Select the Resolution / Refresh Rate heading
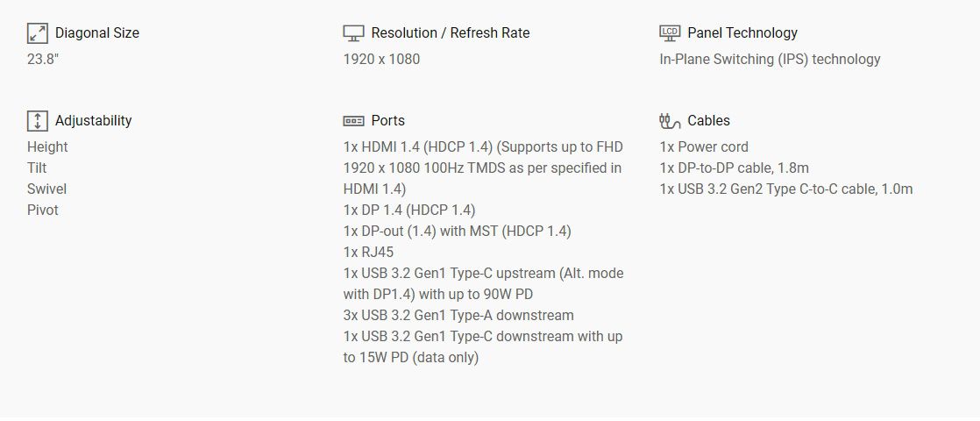The width and height of the screenshot is (980, 421). 450,33
